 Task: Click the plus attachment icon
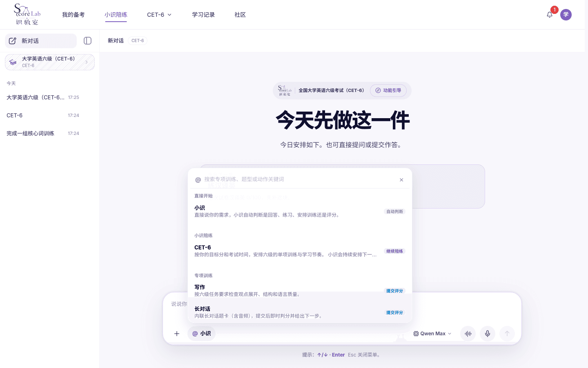click(x=177, y=334)
